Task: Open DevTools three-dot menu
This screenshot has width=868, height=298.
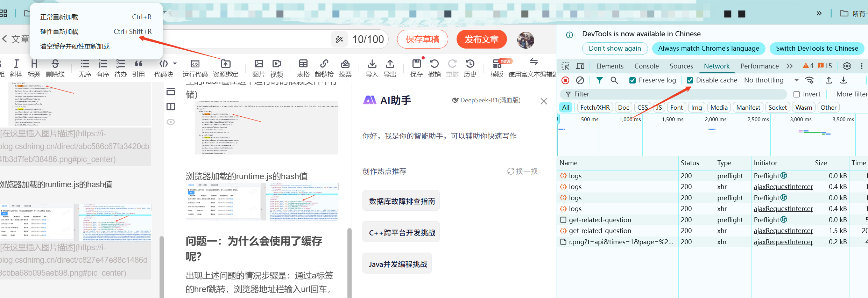Action: coord(862,66)
